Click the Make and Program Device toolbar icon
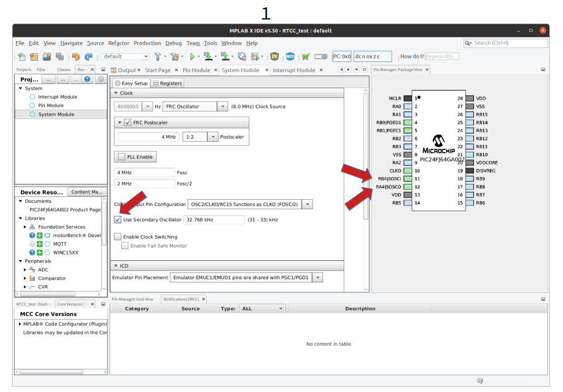This screenshot has height=392, width=563. coord(208,56)
